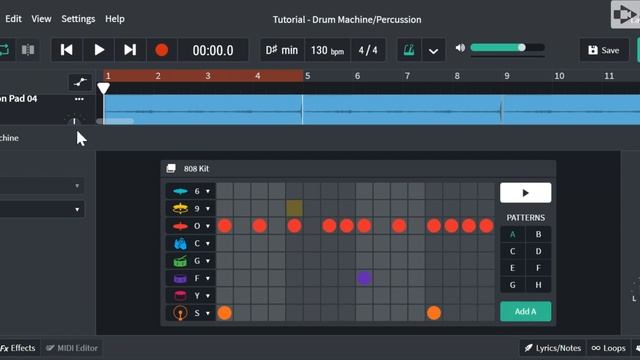This screenshot has height=360, width=640.
Task: Select pattern B
Action: 538,235
